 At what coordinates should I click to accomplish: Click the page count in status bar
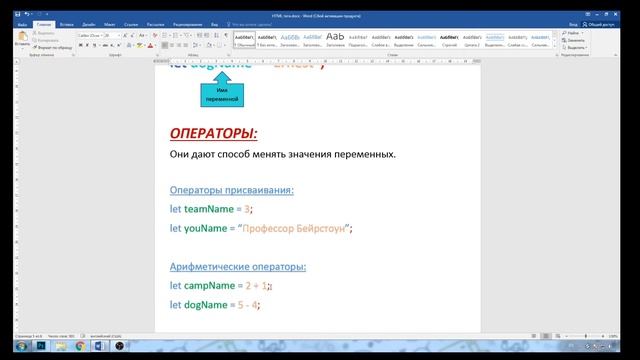(x=29, y=336)
